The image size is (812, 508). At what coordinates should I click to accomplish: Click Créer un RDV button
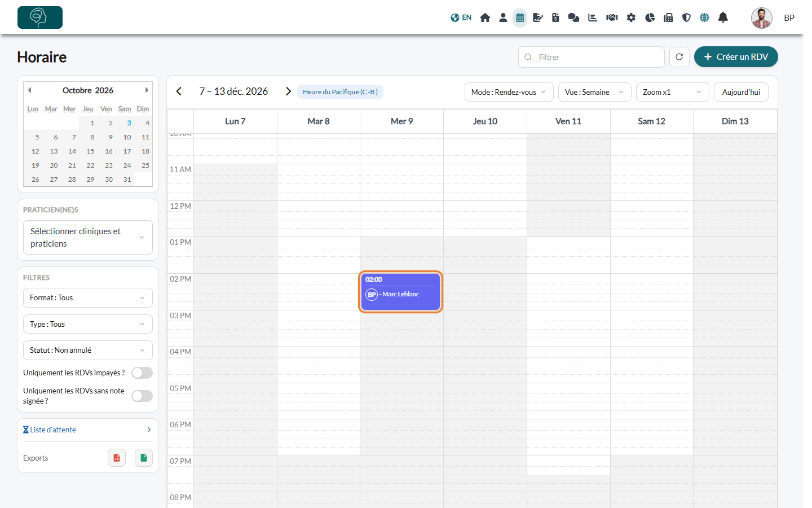click(736, 57)
